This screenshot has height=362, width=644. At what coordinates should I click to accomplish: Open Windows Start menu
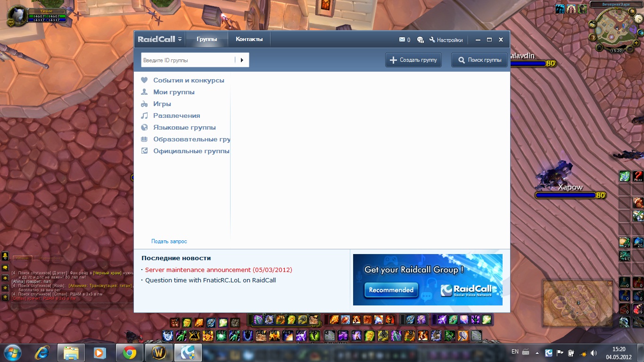pyautogui.click(x=13, y=353)
